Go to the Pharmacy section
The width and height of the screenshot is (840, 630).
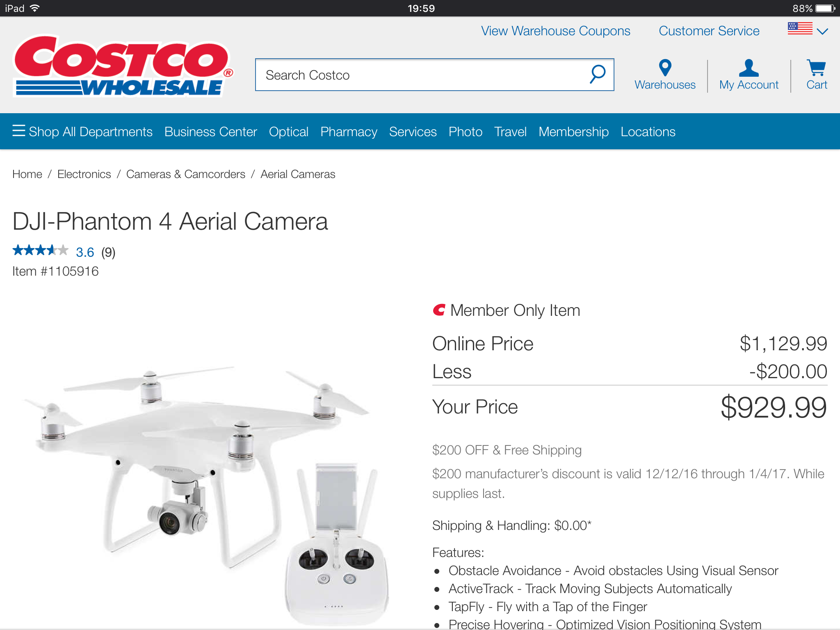click(x=349, y=132)
